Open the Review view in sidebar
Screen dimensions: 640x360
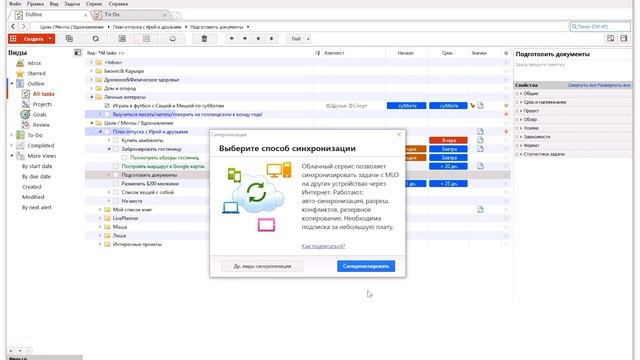point(41,125)
